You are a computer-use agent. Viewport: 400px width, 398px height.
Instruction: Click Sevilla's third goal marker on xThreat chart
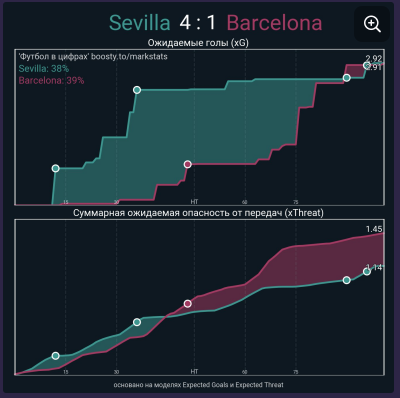click(x=347, y=280)
